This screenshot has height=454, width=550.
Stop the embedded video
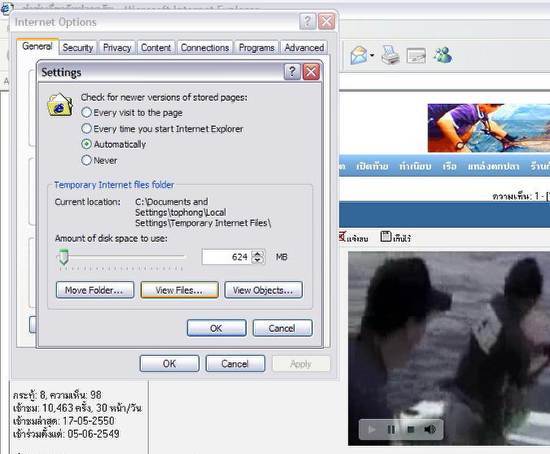point(411,429)
